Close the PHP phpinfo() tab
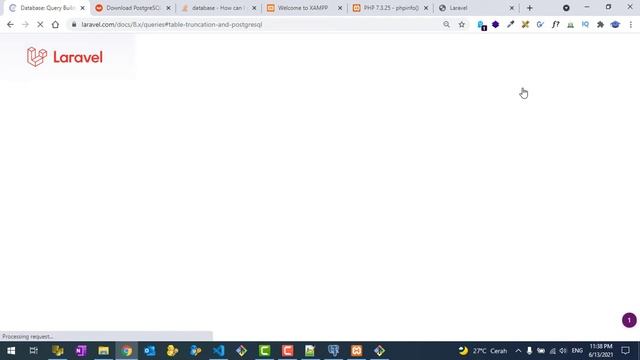640x360 pixels. (426, 8)
